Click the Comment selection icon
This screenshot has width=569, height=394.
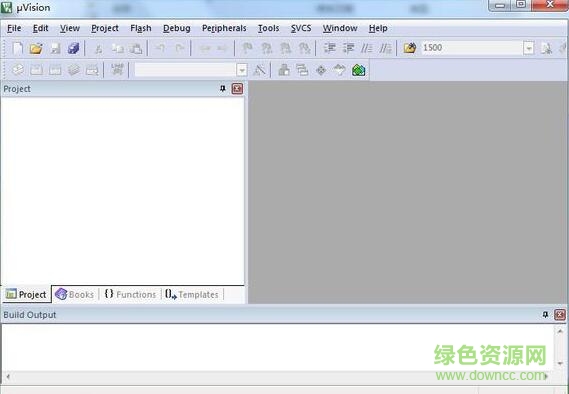coord(367,48)
